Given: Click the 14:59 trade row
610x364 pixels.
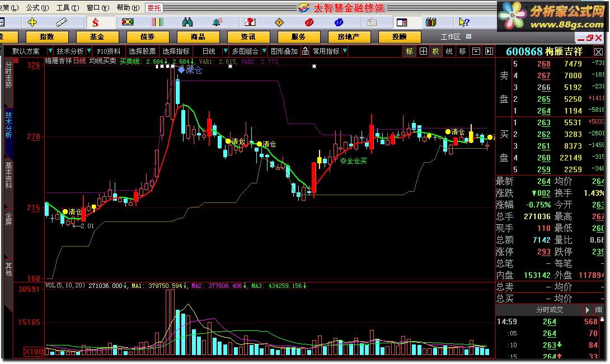Looking at the screenshot, I should click(x=550, y=322).
